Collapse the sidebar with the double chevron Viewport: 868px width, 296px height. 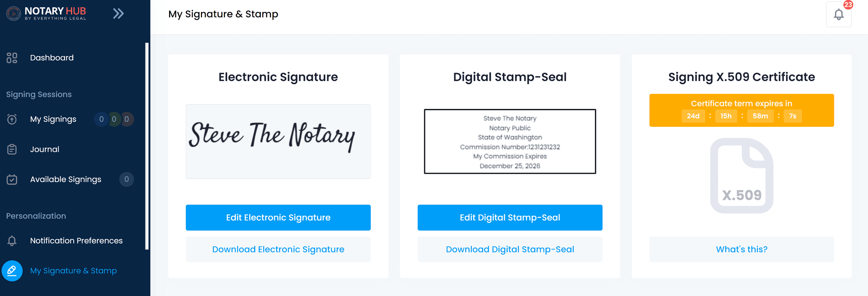click(x=118, y=13)
